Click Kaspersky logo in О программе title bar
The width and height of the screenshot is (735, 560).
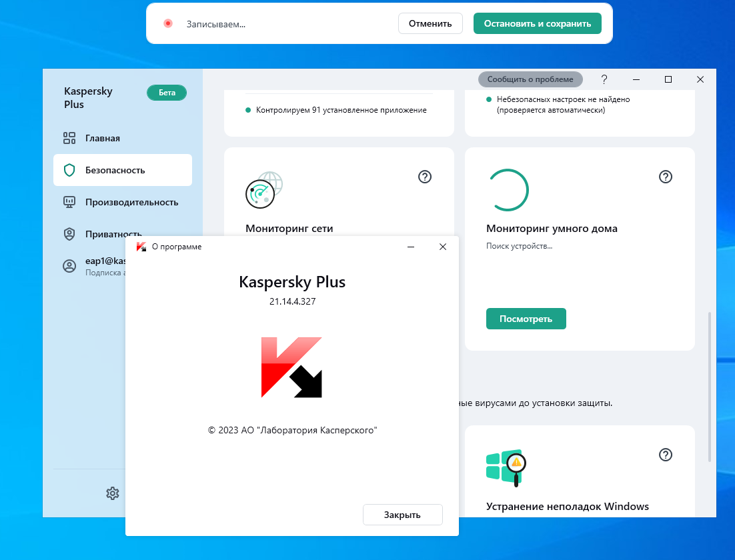[141, 247]
